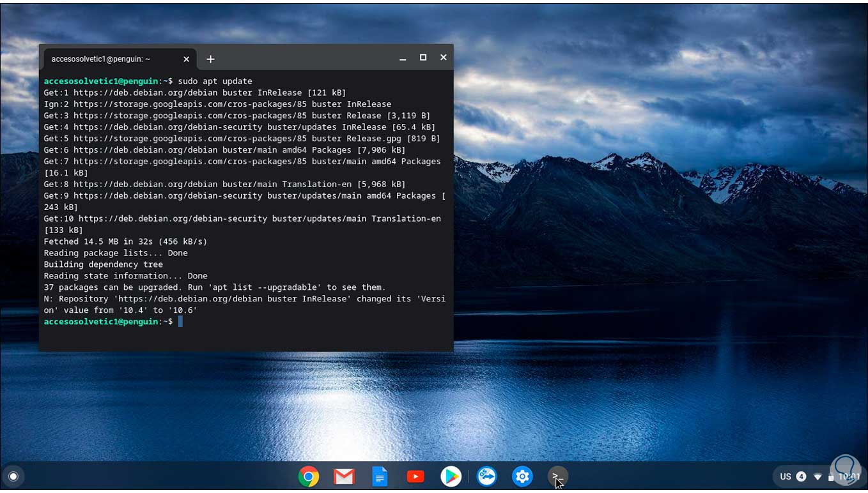Open Gmail from the shelf

point(344,476)
